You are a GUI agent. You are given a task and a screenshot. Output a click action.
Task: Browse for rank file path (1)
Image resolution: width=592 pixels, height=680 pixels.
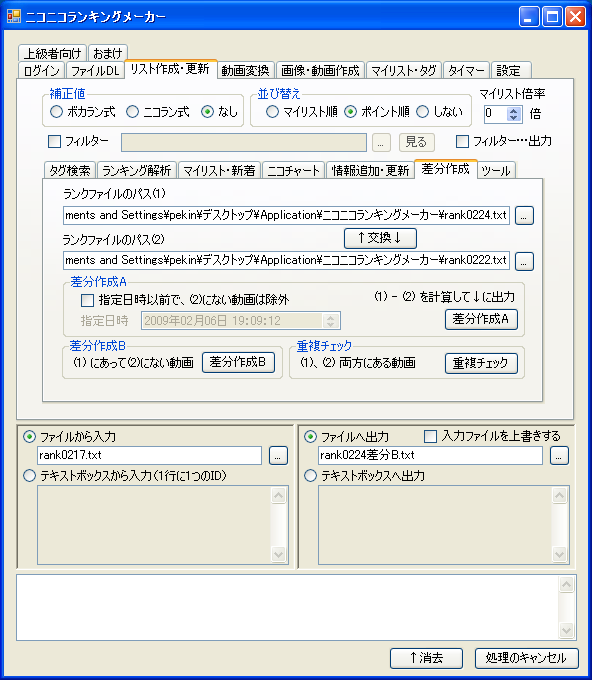pos(524,216)
